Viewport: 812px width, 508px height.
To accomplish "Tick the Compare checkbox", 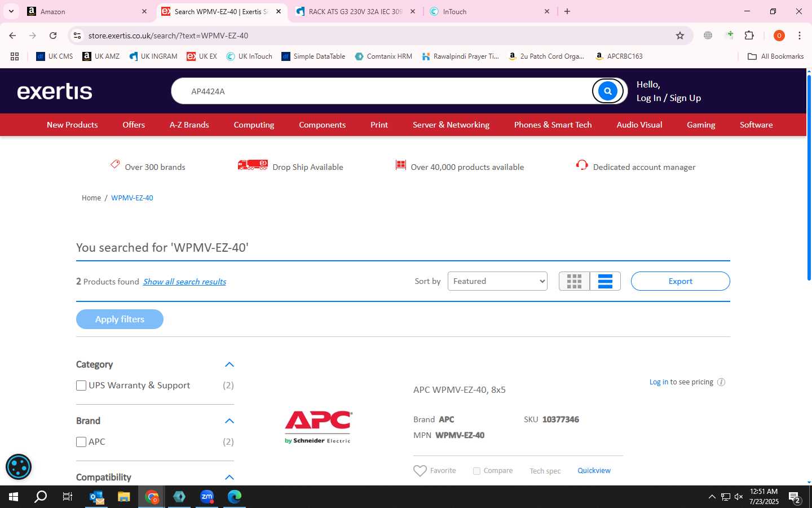I will 476,471.
